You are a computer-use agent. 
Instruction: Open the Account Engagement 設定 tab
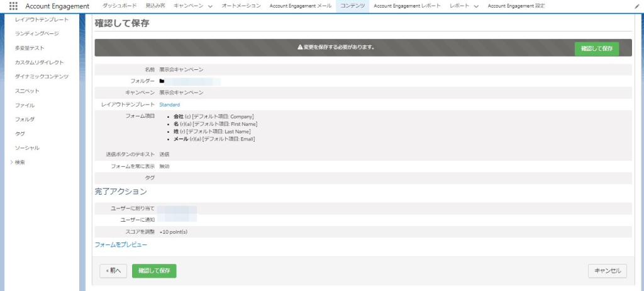(516, 6)
